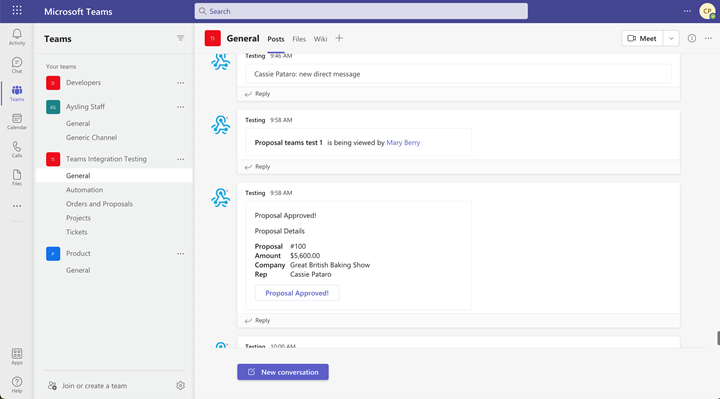Switch to the Files tab

point(299,39)
